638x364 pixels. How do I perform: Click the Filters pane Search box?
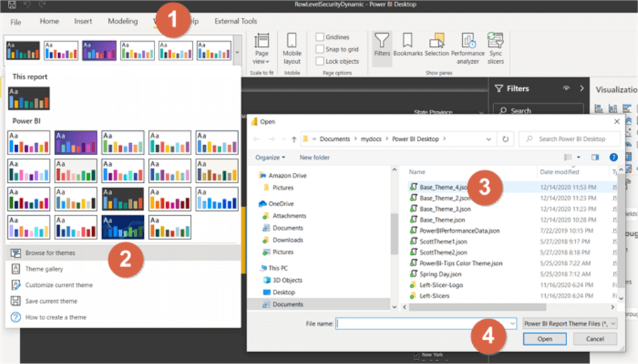point(539,110)
